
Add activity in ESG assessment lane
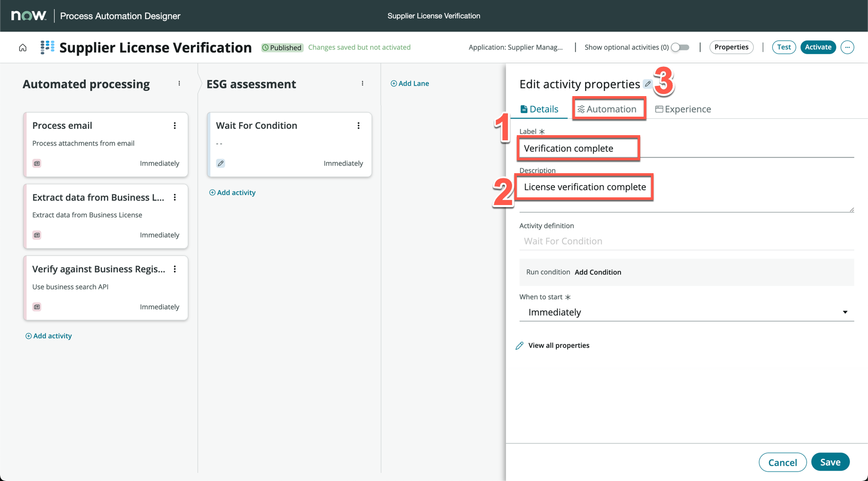[232, 193]
